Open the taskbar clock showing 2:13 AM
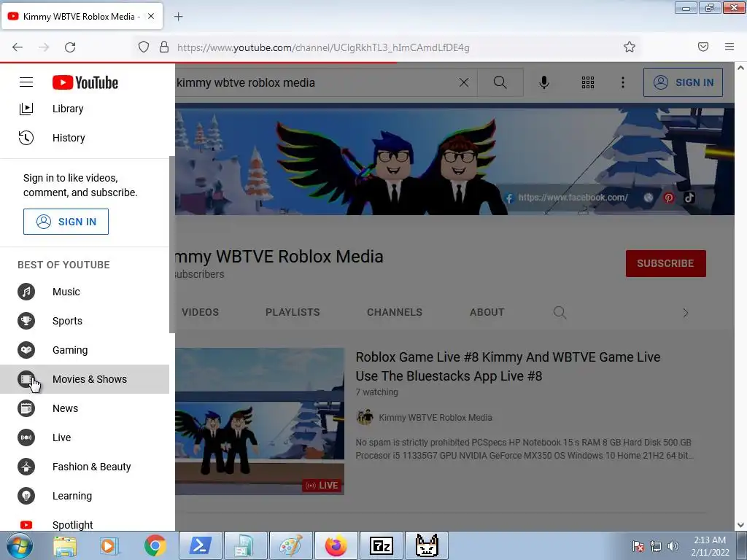The width and height of the screenshot is (747, 560). (x=710, y=545)
